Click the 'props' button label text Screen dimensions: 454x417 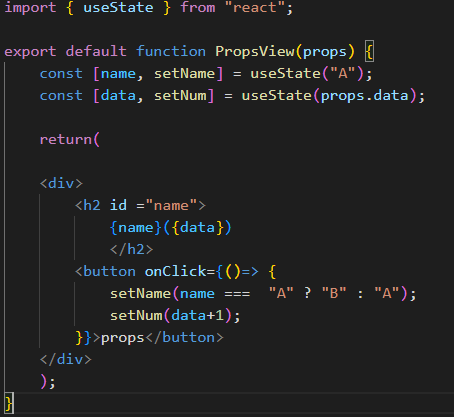tap(122, 338)
